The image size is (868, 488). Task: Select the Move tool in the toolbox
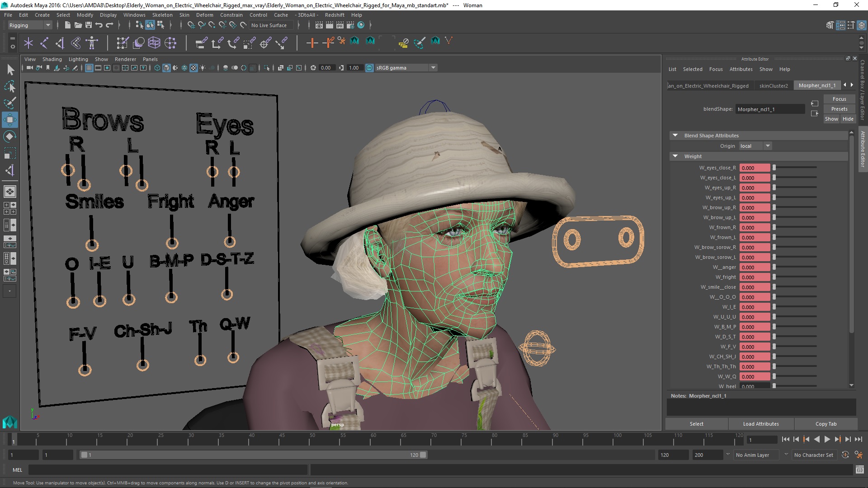[x=10, y=120]
